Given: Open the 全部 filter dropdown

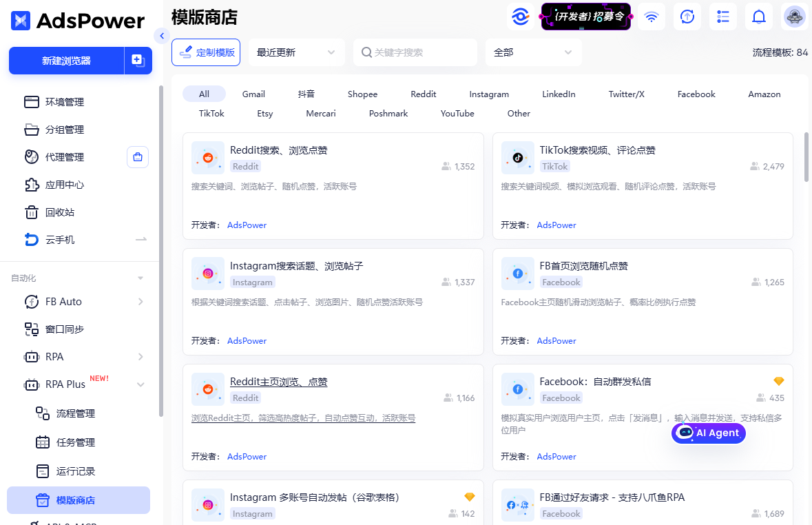Looking at the screenshot, I should (533, 52).
